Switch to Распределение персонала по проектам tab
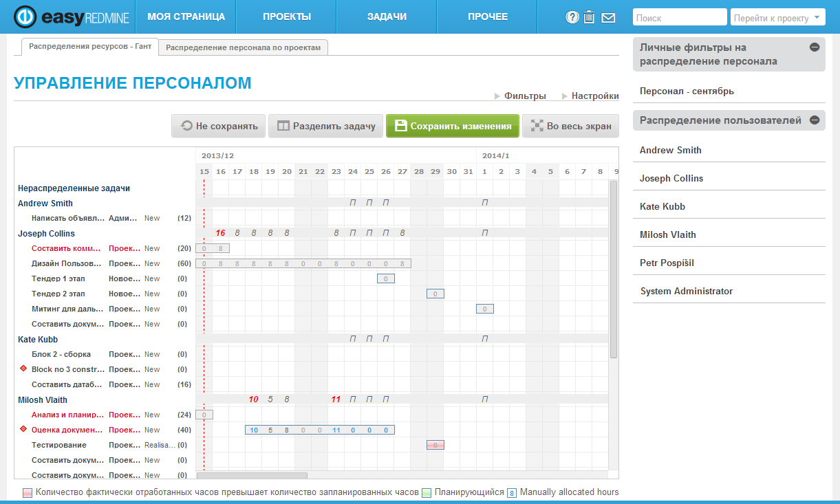The width and height of the screenshot is (840, 504). pos(242,47)
